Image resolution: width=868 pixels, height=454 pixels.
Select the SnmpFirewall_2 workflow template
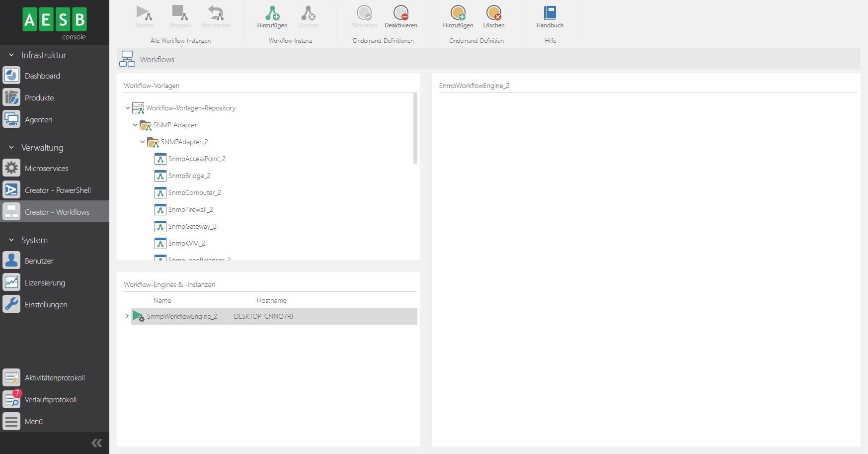[x=190, y=209]
